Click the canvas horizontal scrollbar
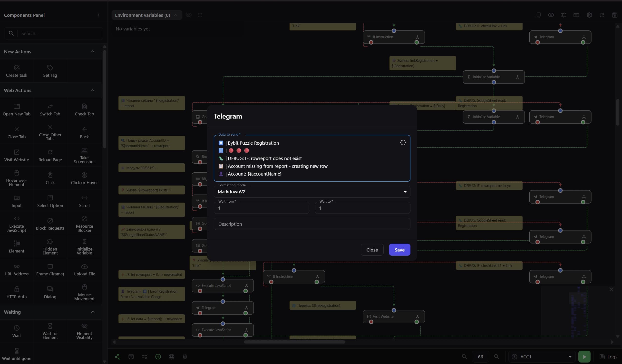622x364 pixels. coord(294,342)
